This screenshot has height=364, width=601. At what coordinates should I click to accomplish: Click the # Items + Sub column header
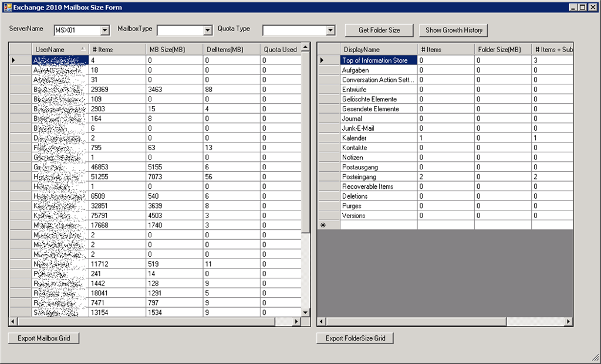point(552,49)
